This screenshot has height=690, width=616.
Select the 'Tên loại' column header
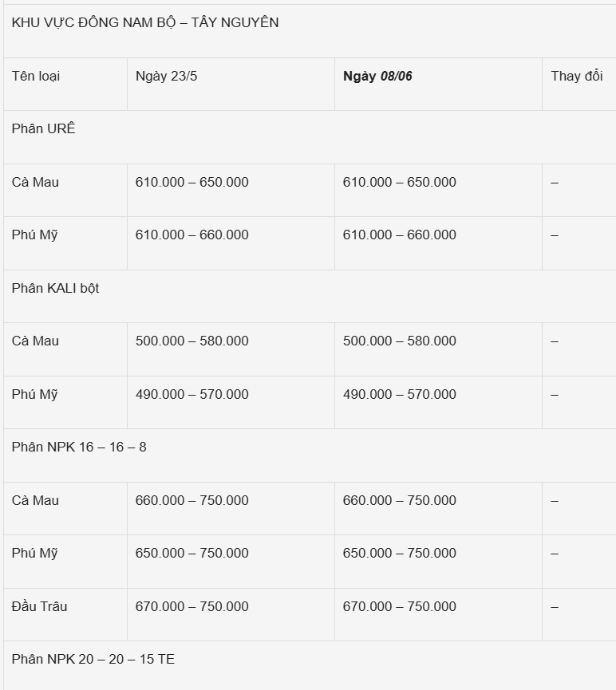coord(36,77)
